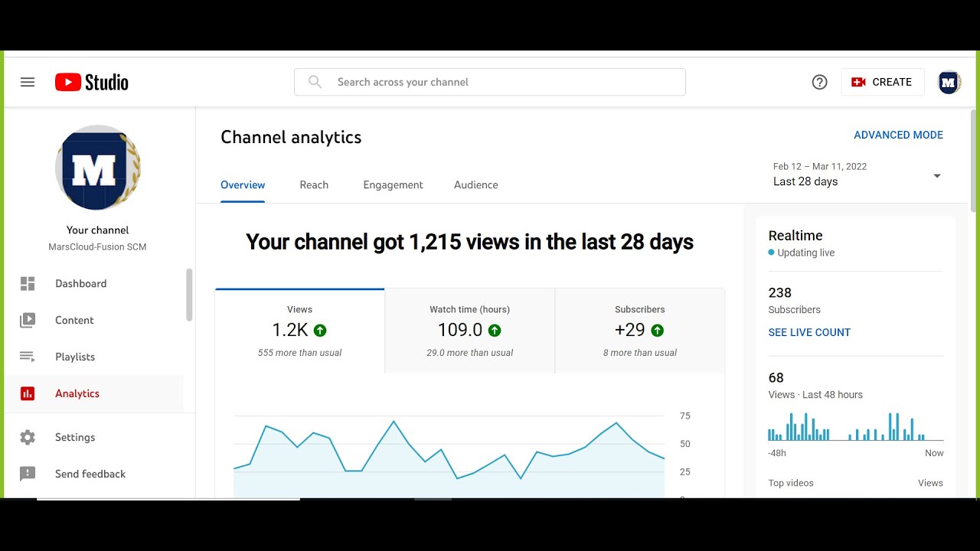Open Settings from the sidebar
This screenshot has height=551, width=980.
point(95,438)
